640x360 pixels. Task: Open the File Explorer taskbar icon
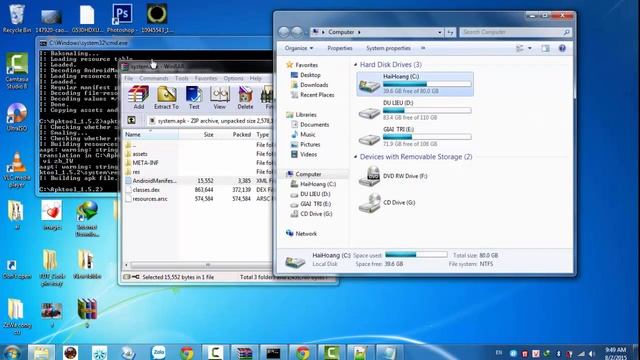pyautogui.click(x=41, y=353)
